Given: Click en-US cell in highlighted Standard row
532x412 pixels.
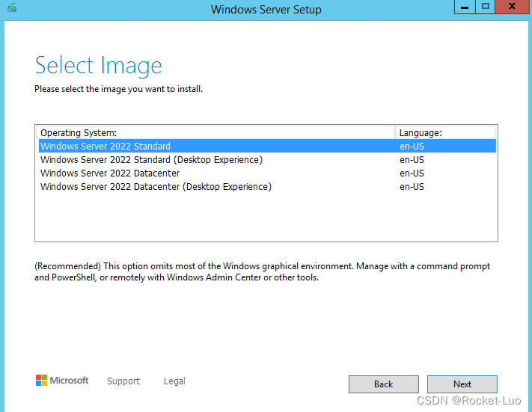Looking at the screenshot, I should (x=412, y=146).
